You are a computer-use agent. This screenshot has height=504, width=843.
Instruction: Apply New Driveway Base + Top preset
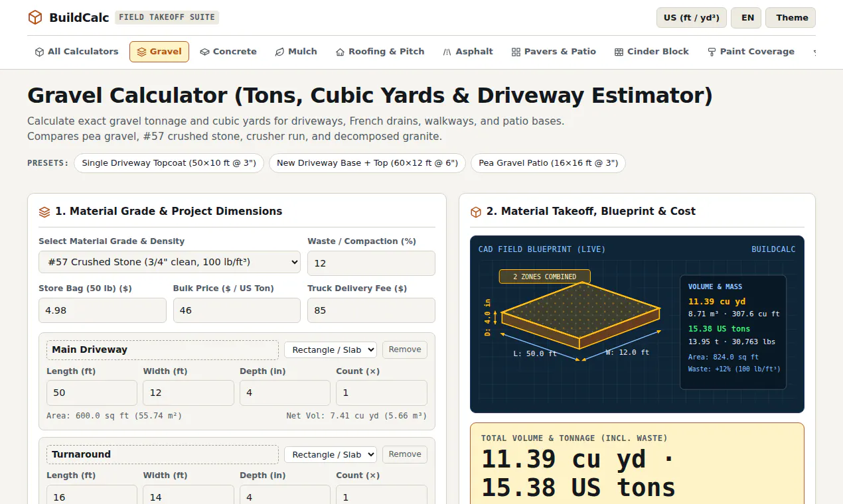(367, 163)
